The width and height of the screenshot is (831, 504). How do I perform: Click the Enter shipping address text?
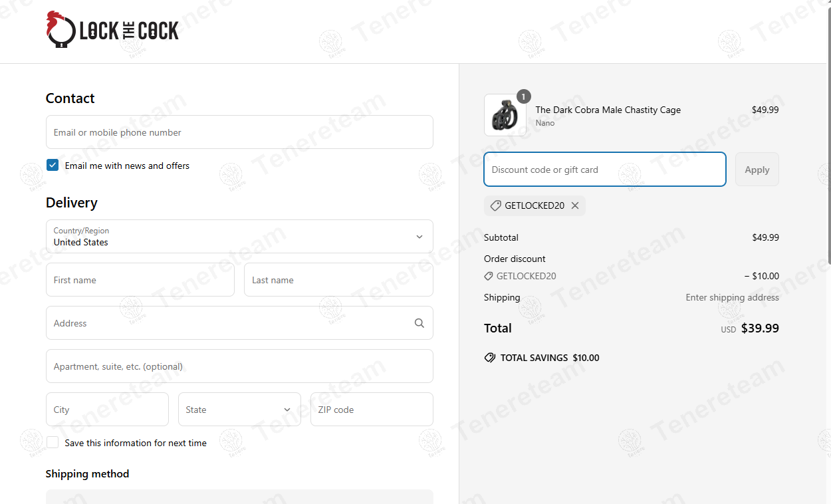[733, 297]
